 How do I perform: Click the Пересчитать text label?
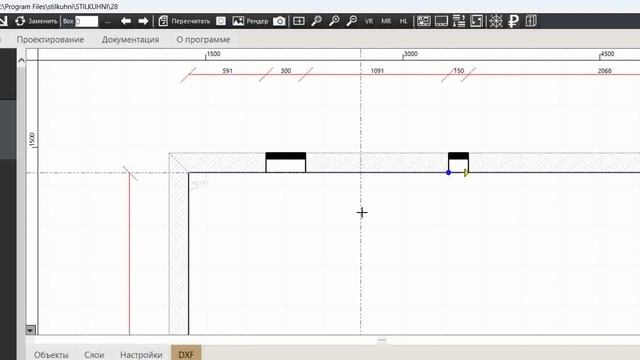coord(191,21)
